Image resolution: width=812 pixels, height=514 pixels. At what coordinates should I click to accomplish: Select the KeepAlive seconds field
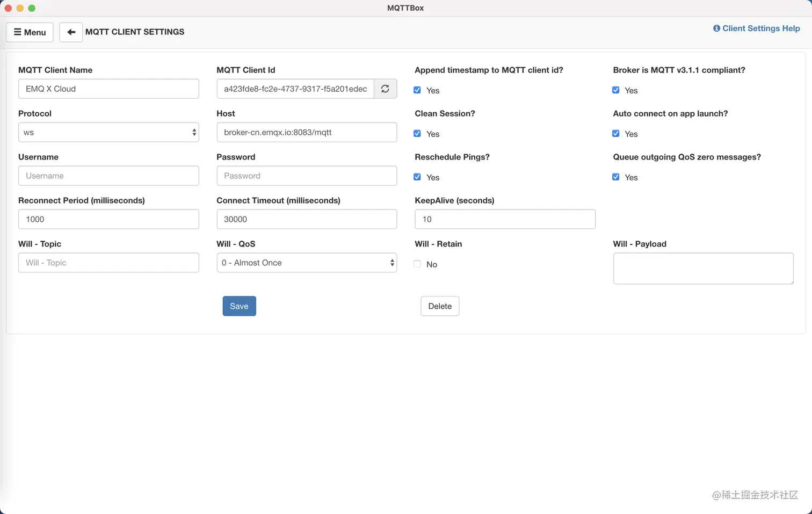tap(505, 219)
